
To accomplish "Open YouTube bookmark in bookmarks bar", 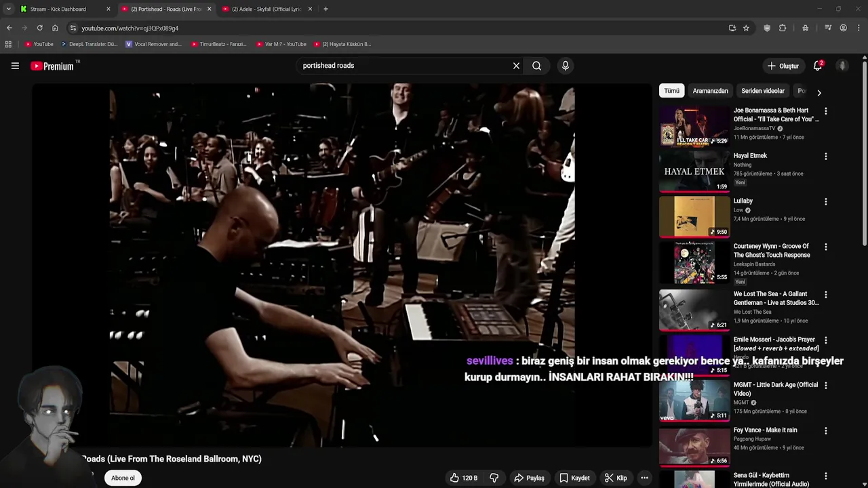I will coord(39,44).
